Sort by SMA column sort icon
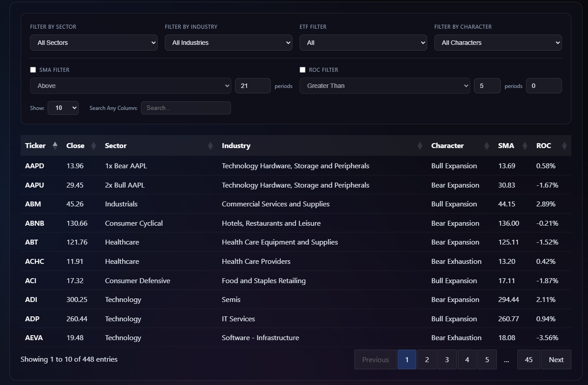The height and width of the screenshot is (385, 588). 524,146
